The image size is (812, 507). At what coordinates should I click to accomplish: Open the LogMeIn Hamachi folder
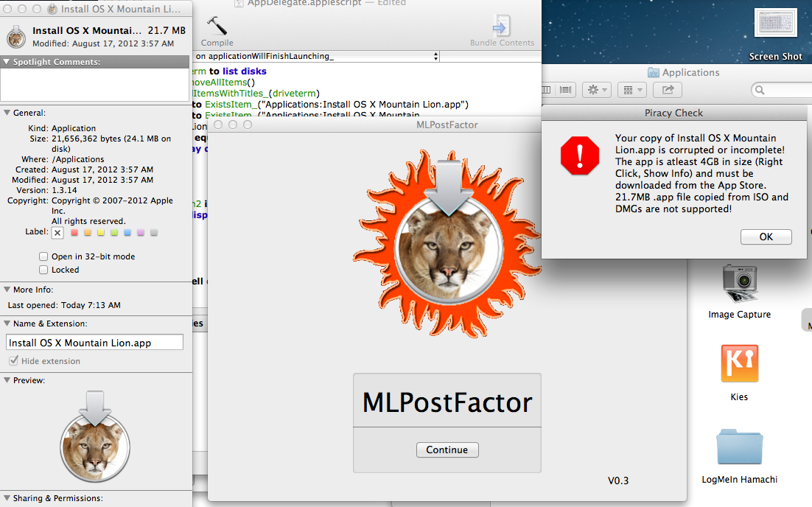740,447
